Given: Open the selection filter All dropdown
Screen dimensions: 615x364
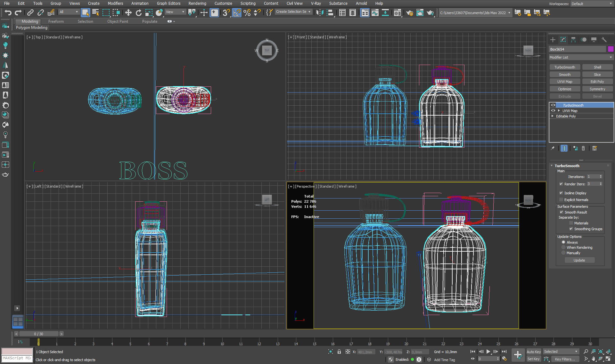Looking at the screenshot, I should tap(69, 12).
